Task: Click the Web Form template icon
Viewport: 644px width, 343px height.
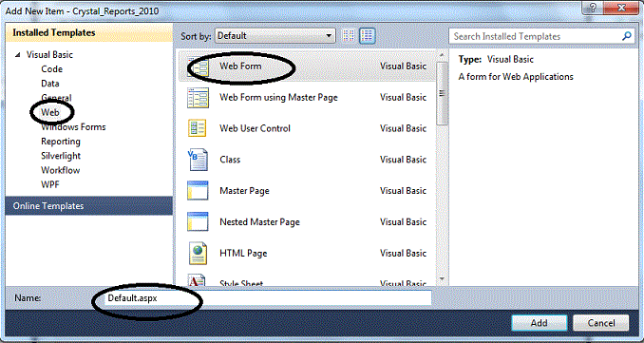Action: pyautogui.click(x=199, y=67)
